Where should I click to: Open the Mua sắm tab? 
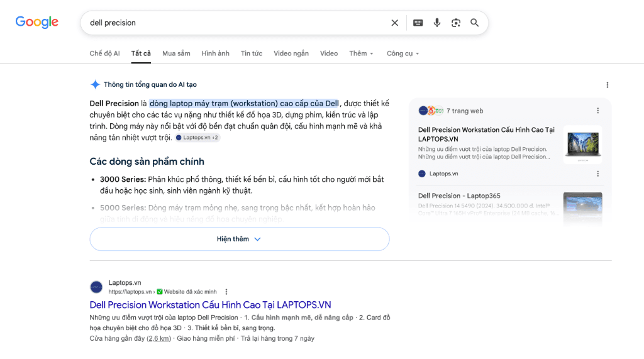point(176,53)
